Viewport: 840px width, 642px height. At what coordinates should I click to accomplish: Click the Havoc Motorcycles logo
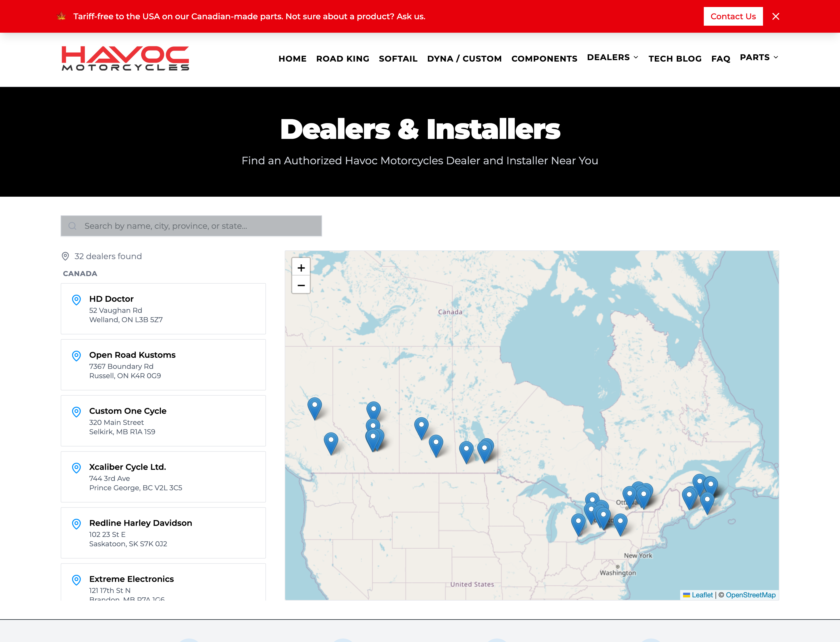click(125, 58)
